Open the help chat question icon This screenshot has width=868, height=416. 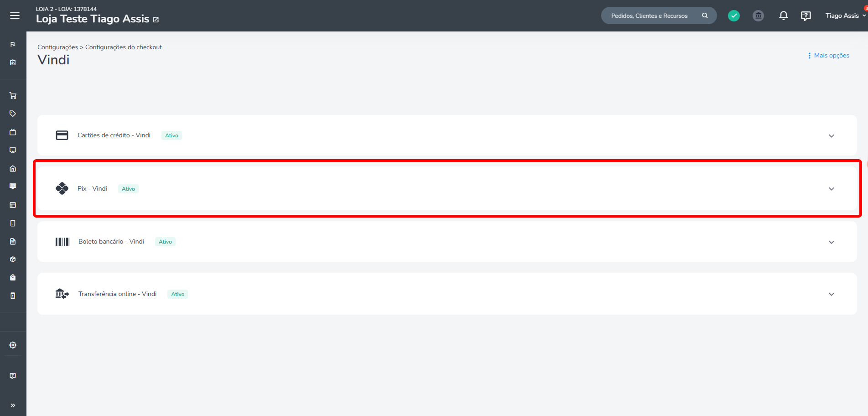[x=806, y=16]
